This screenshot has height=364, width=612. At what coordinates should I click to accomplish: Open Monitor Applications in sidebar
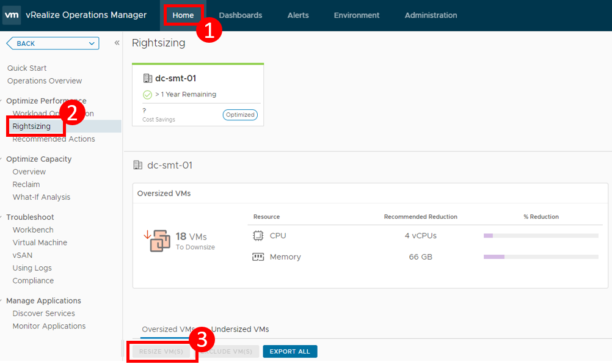click(49, 326)
